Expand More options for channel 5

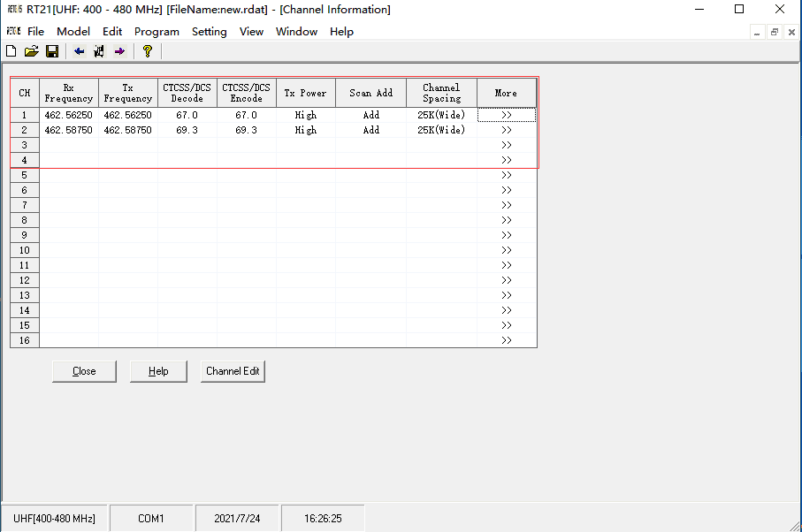[x=507, y=175]
